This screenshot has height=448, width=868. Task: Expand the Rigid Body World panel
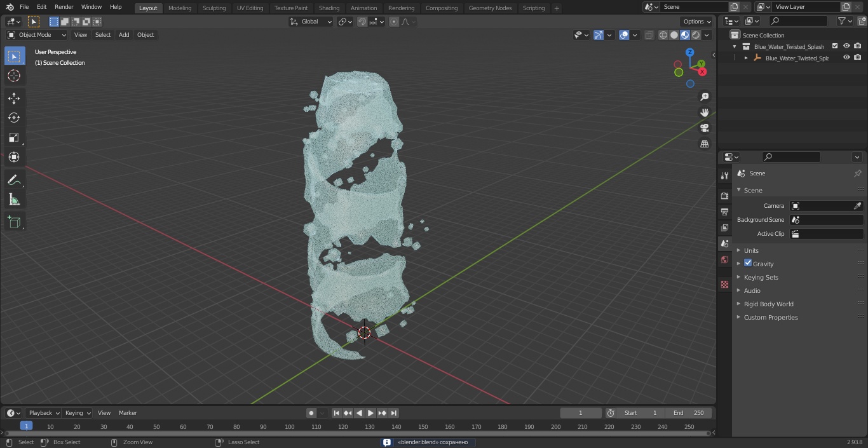click(768, 304)
